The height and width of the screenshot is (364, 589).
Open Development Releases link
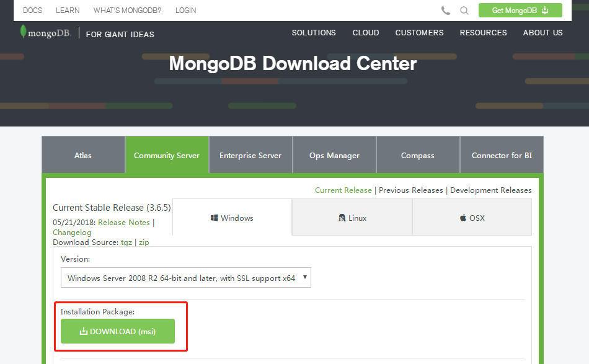click(x=491, y=190)
